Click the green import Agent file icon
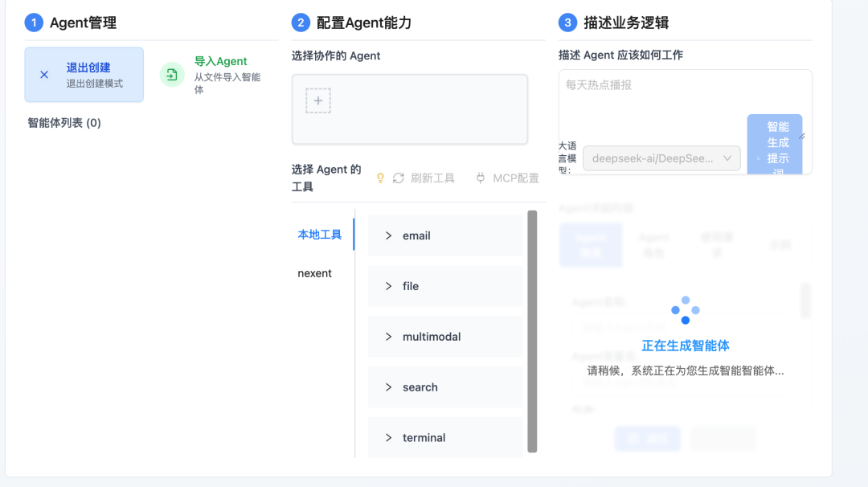Viewport: 868px width, 487px height. click(x=172, y=75)
